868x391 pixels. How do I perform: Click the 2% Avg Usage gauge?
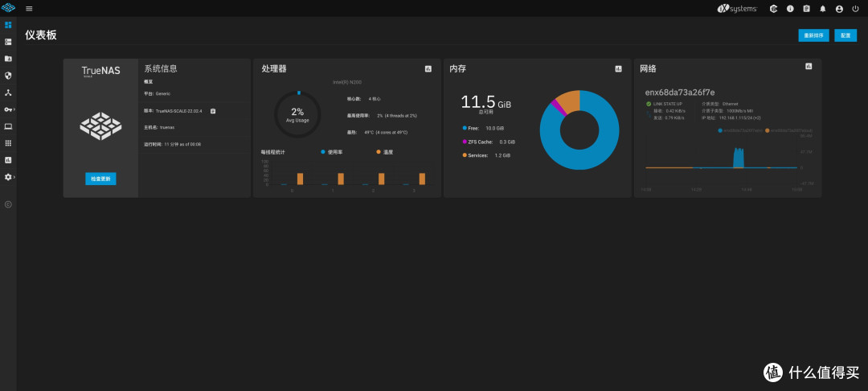tap(297, 114)
